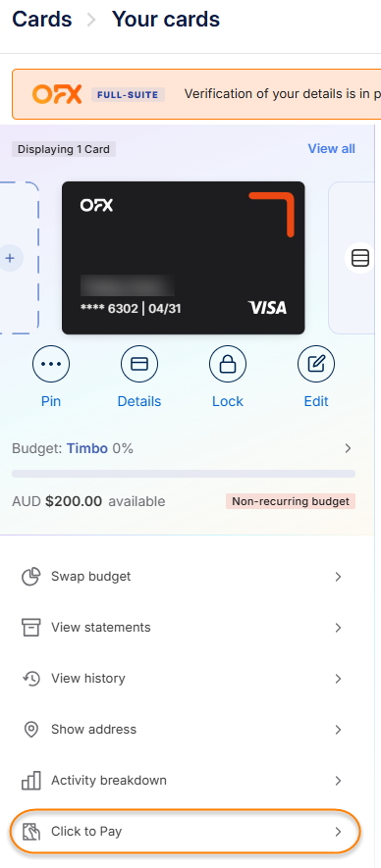Expand Click to Pay chevron
381x868 pixels.
(x=338, y=832)
